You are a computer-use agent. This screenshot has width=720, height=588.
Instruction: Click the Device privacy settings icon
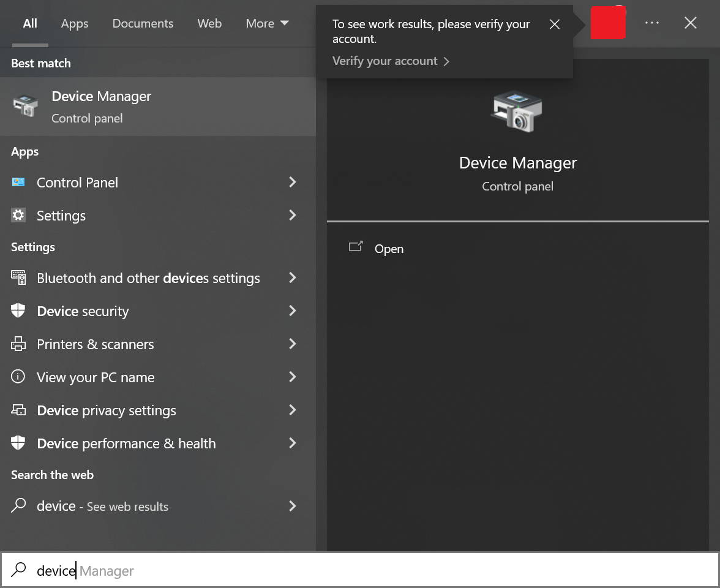tap(18, 410)
